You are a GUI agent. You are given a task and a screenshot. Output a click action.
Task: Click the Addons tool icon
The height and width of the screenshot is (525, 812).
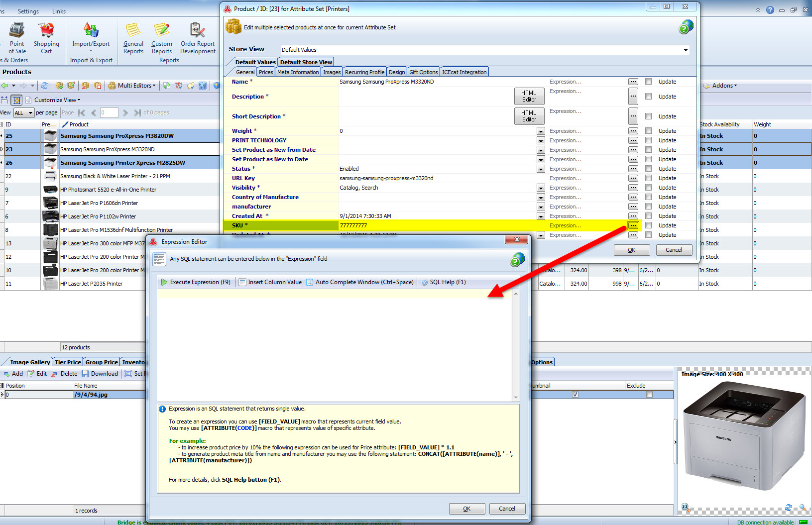tap(706, 86)
